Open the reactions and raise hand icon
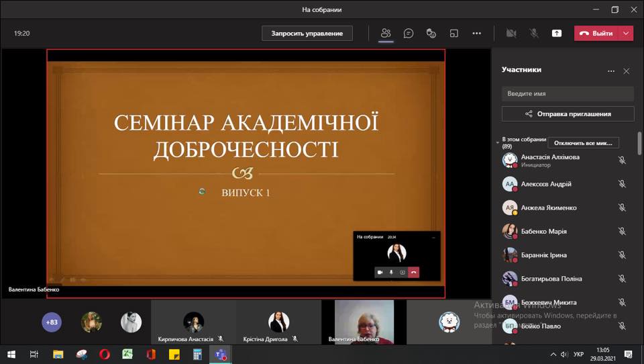644x364 pixels. pos(431,34)
